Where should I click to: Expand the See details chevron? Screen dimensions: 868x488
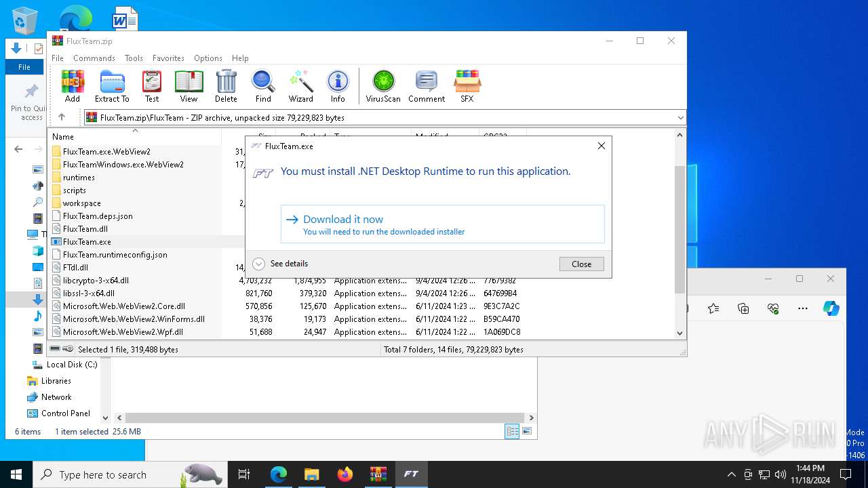pos(258,264)
